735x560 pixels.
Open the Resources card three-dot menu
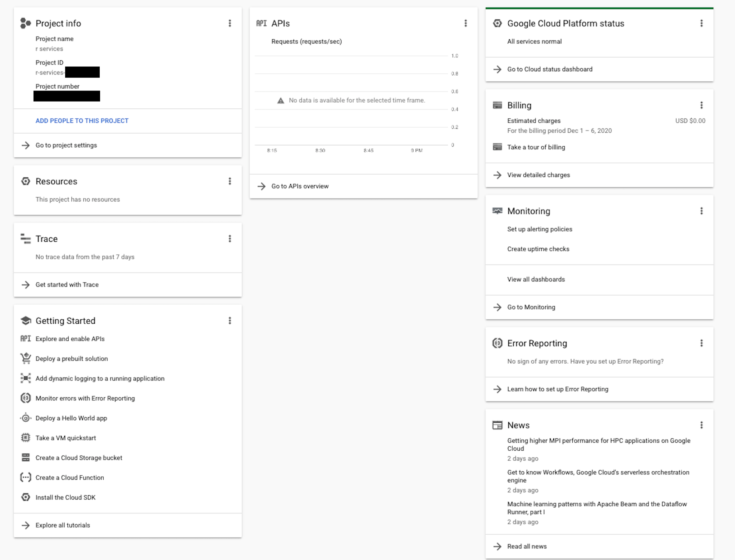(230, 181)
